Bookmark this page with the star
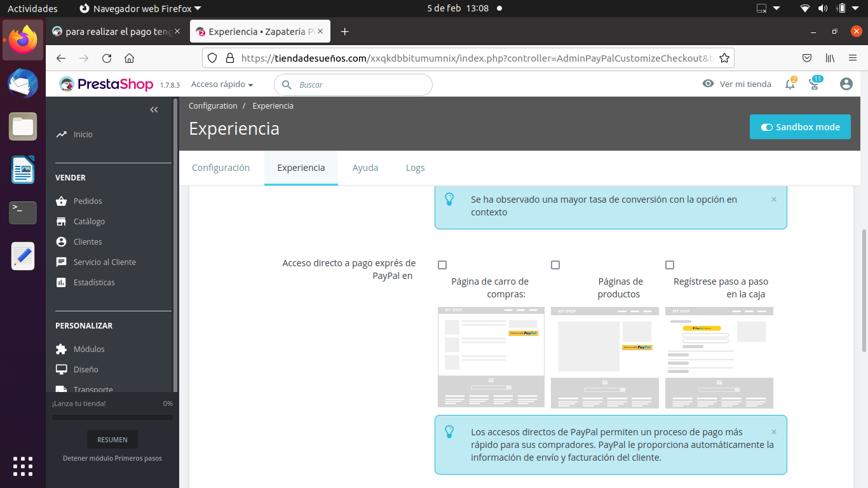This screenshot has width=868, height=488. [x=724, y=58]
